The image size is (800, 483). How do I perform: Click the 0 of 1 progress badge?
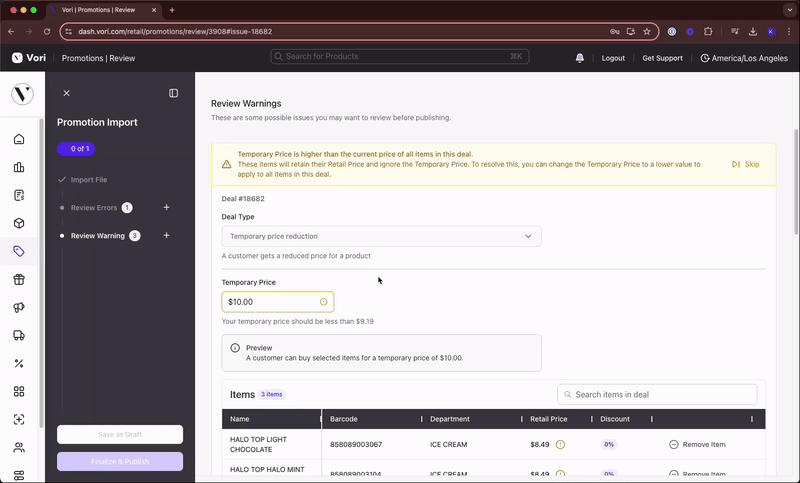click(x=77, y=149)
